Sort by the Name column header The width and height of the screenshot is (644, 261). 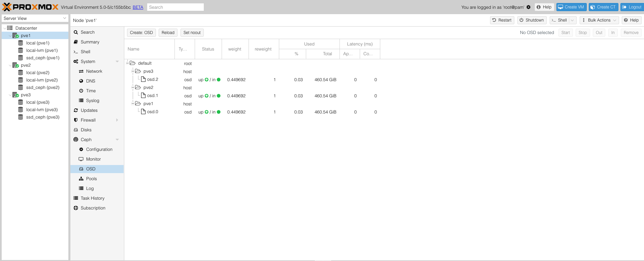coord(150,49)
